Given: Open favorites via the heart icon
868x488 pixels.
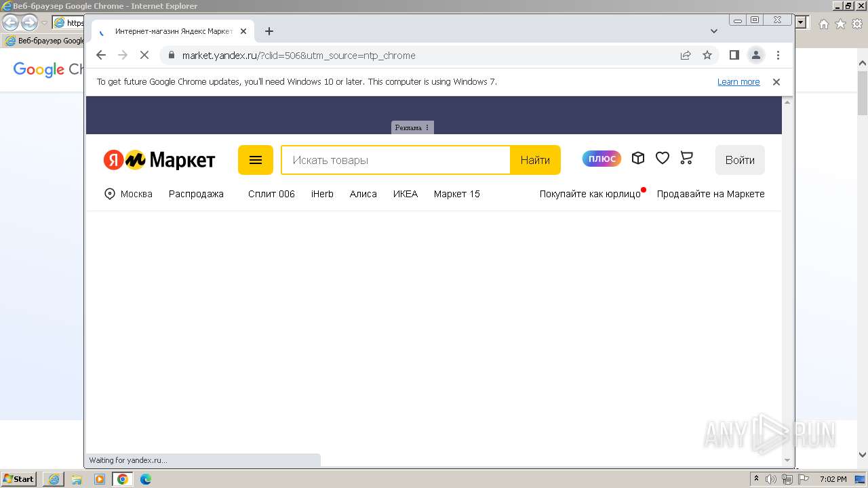Looking at the screenshot, I should [x=663, y=158].
